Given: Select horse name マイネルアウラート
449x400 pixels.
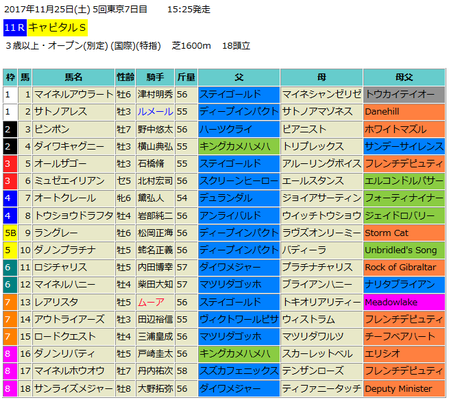Looking at the screenshot, I should (x=73, y=95).
